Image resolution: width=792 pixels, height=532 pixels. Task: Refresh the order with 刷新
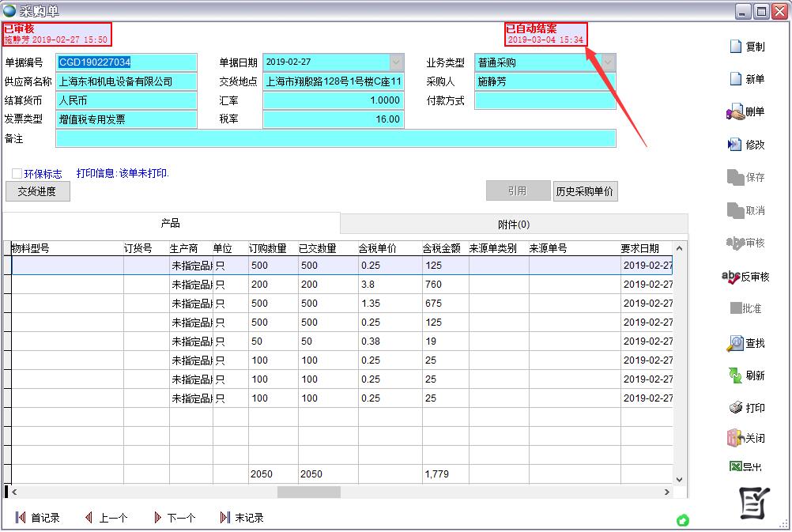[x=735, y=375]
